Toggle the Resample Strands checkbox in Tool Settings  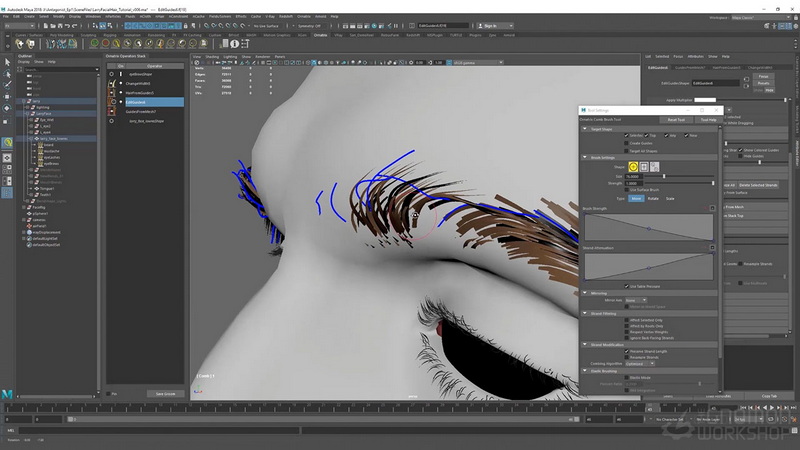click(627, 357)
